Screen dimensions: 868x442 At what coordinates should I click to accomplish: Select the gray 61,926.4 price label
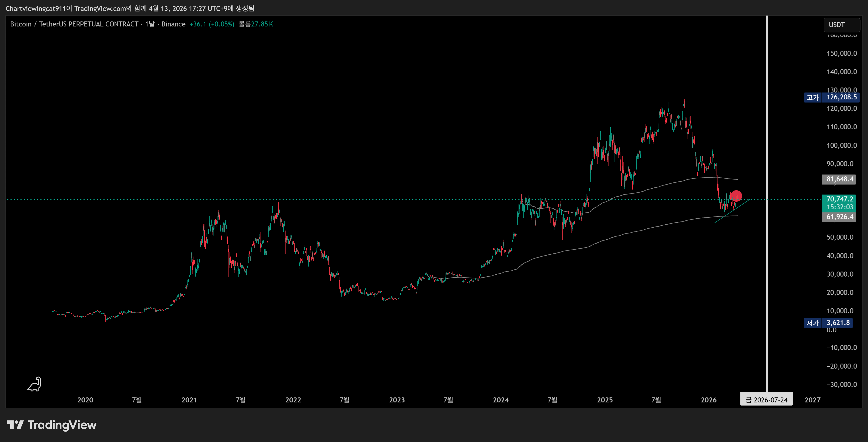(x=839, y=217)
